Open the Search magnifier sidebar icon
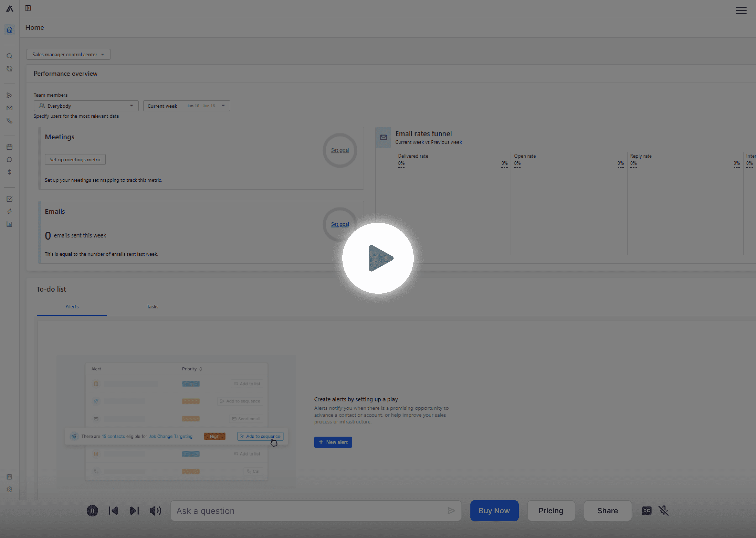Screen dimensions: 756x538 [x=10, y=56]
